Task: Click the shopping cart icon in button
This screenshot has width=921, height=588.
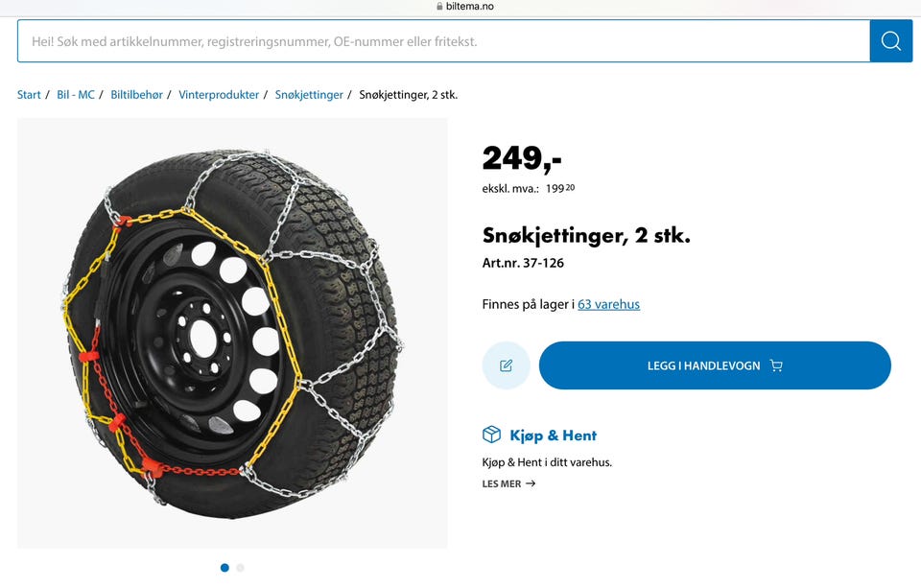Action: pyautogui.click(x=776, y=365)
